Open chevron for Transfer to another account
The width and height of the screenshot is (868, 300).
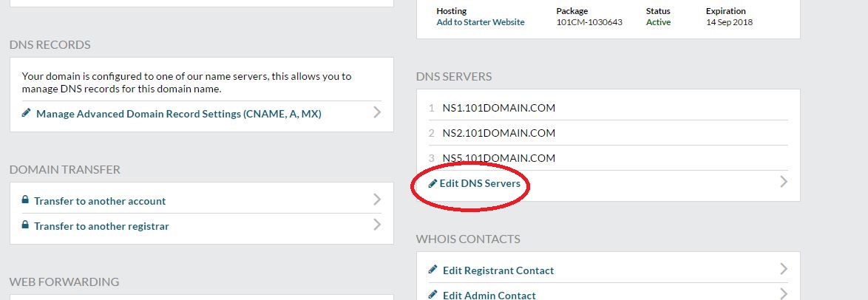click(x=377, y=200)
